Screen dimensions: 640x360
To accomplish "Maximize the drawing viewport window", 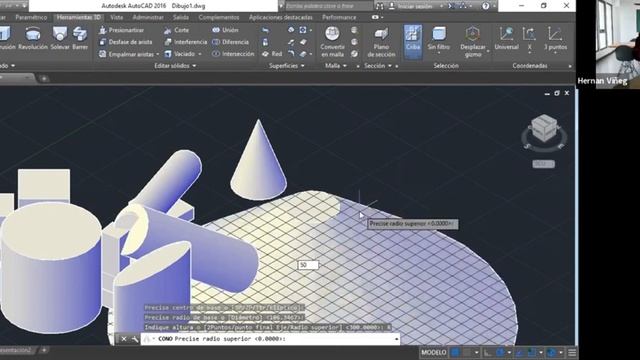I will coord(557,93).
